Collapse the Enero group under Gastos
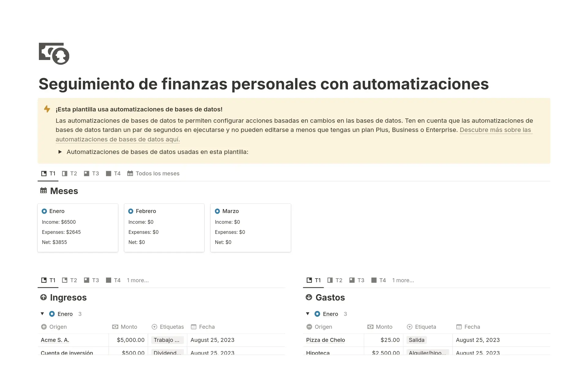This screenshot has width=588, height=367. click(307, 314)
